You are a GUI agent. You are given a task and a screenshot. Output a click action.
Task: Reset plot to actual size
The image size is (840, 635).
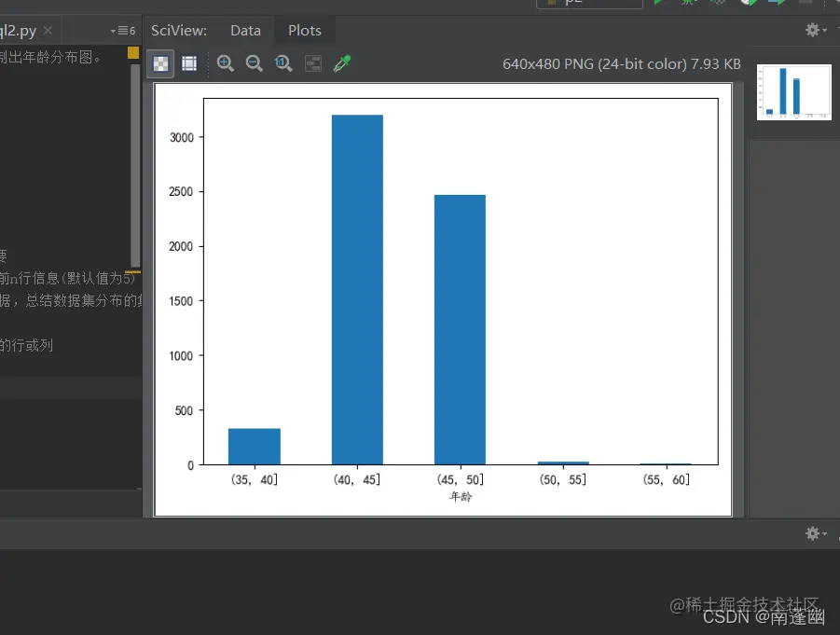[283, 63]
